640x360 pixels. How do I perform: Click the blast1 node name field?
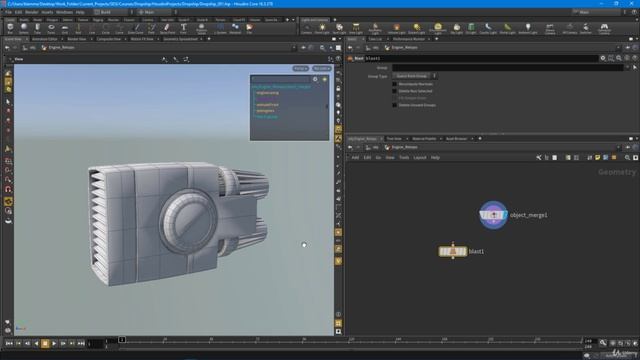click(x=481, y=58)
